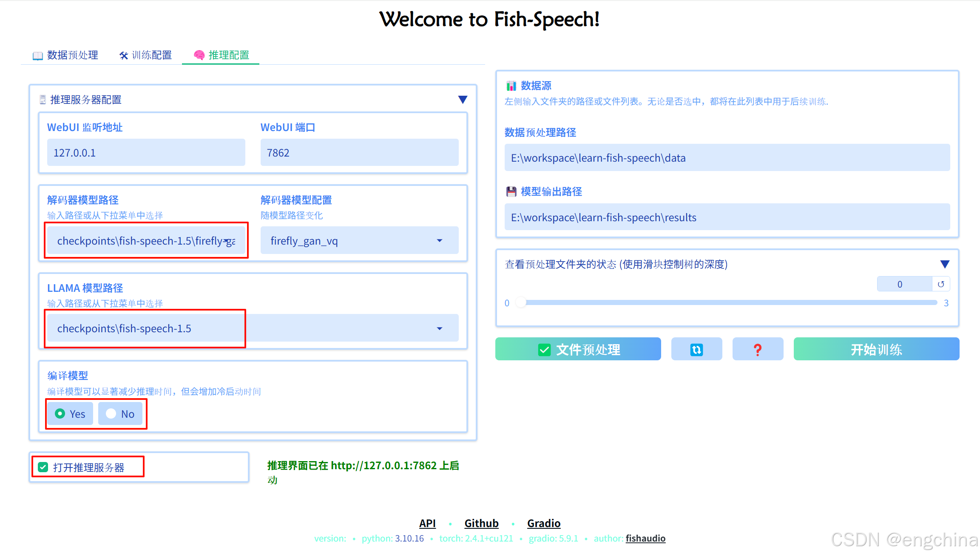Select Yes for 编译模型
The image size is (980, 556).
click(60, 413)
